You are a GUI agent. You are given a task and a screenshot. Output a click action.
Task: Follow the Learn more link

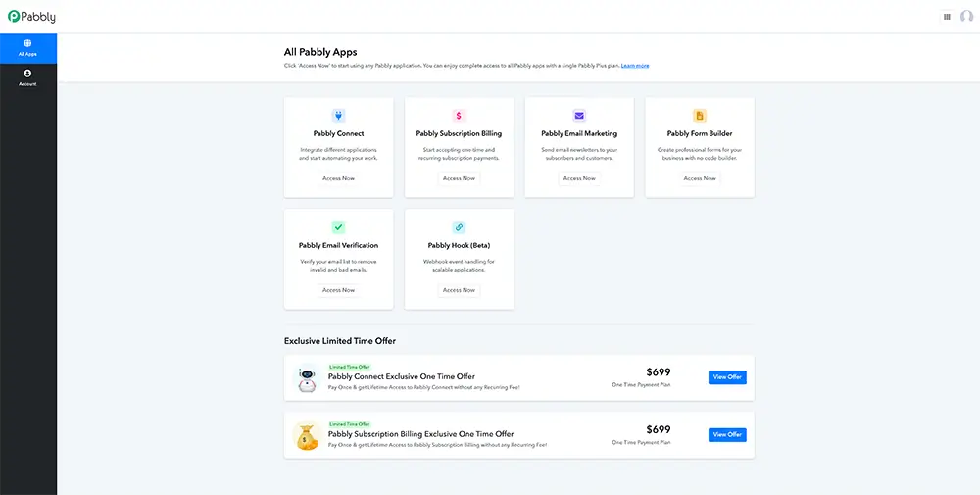pyautogui.click(x=635, y=66)
